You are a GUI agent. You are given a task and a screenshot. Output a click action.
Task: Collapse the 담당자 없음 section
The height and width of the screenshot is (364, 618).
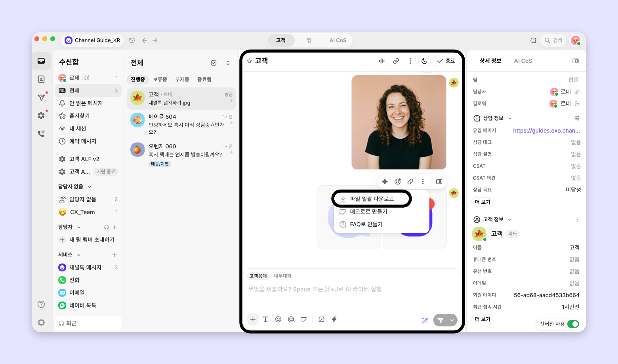click(90, 187)
